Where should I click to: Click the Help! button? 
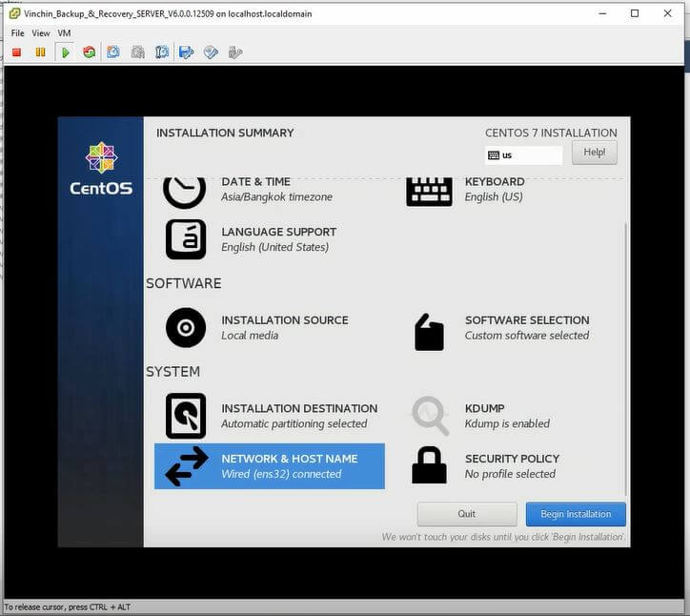point(594,153)
